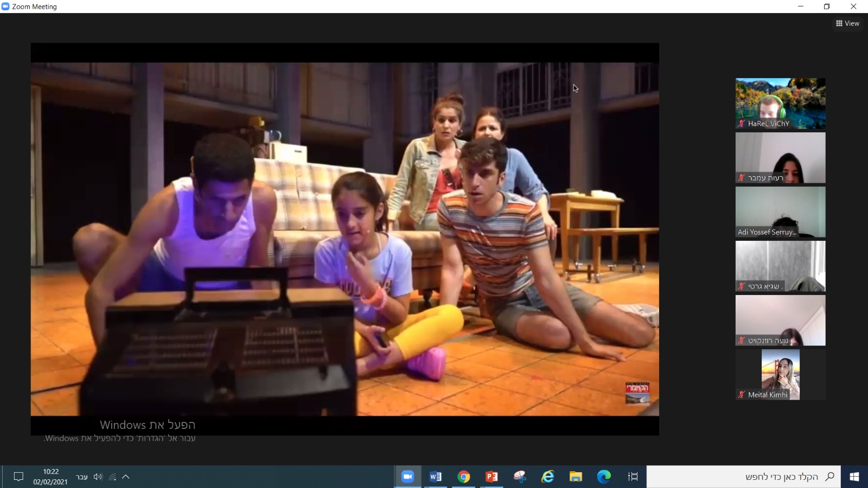Click the Zoom Meeting title bar icon
868x488 pixels.
(x=5, y=7)
